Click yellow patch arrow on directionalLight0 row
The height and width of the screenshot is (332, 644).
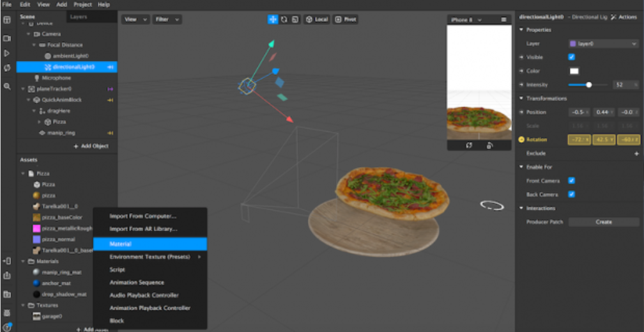pyautogui.click(x=110, y=67)
